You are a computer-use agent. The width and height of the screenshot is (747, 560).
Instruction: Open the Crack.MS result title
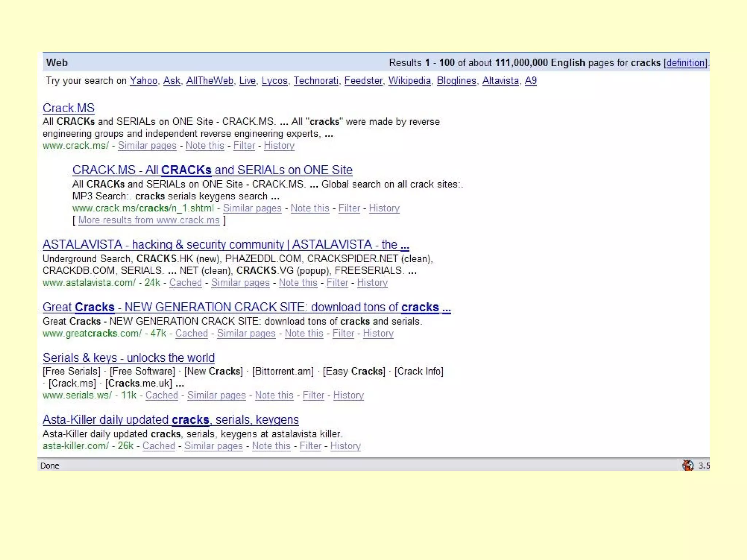point(69,108)
